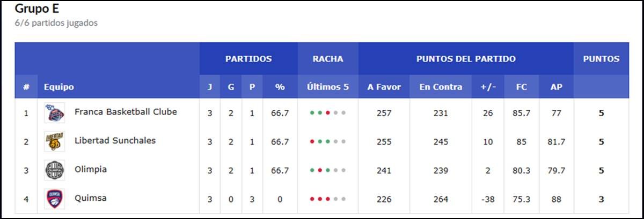Click Franca's last-five streak dots
Image resolution: width=644 pixels, height=219 pixels.
pos(328,113)
